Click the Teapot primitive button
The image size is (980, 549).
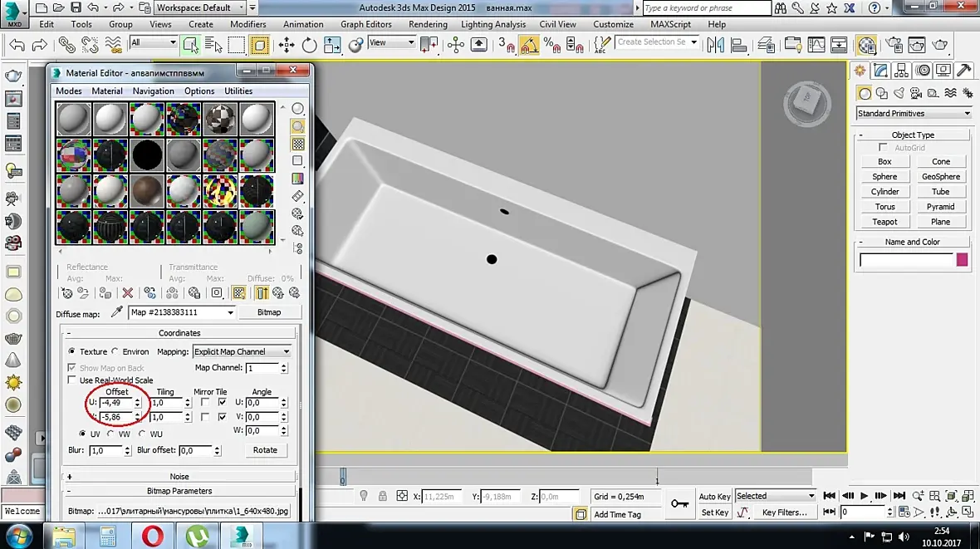pos(884,222)
